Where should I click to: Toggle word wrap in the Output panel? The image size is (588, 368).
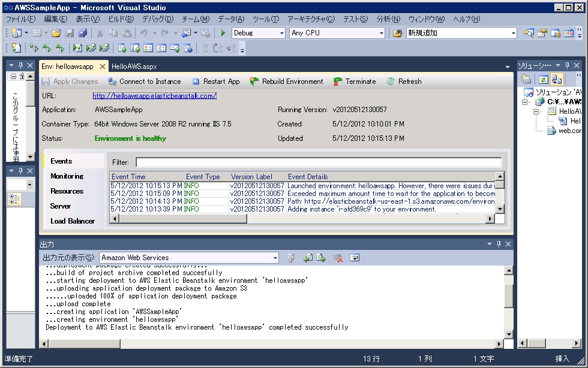(355, 258)
